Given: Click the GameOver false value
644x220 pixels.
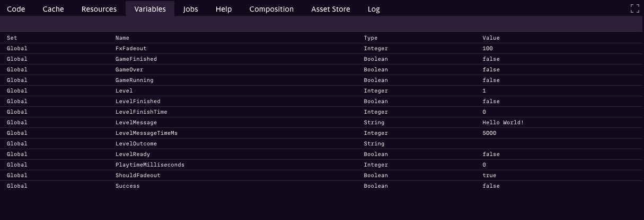Looking at the screenshot, I should (491, 70).
